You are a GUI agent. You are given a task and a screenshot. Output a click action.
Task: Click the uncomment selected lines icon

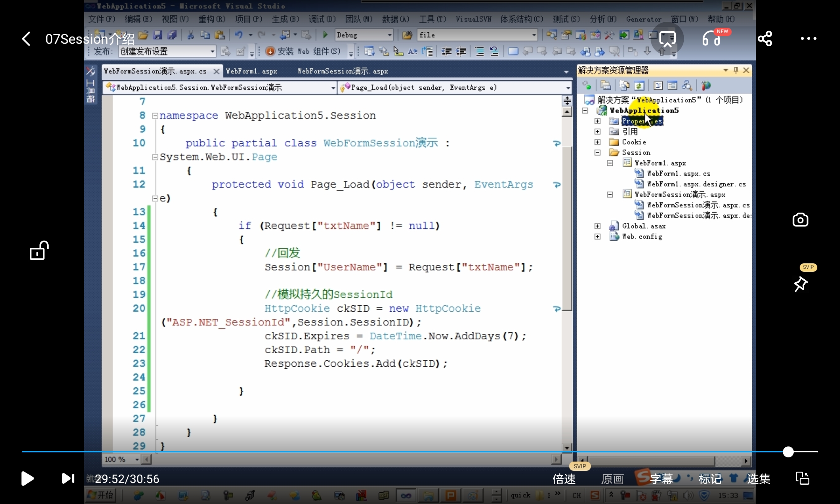tap(494, 51)
